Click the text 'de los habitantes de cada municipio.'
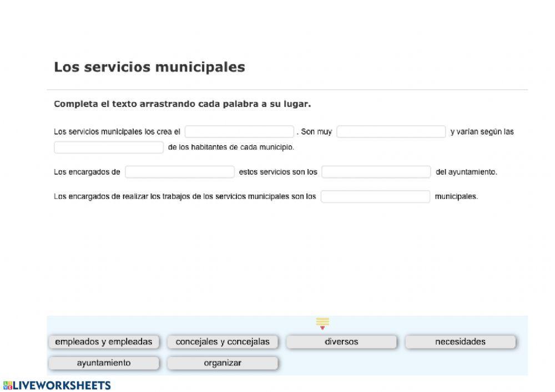 [231, 147]
